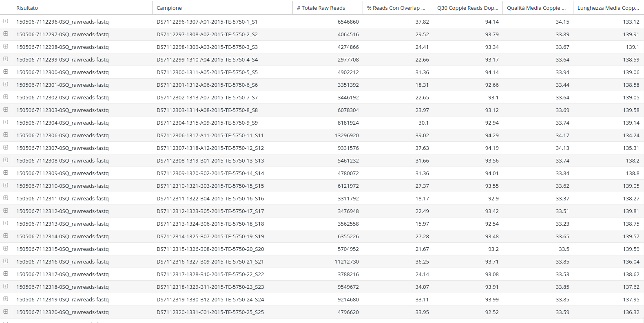Click expand icon for 150506-7112317 row
This screenshot has width=644, height=323.
[x=6, y=274]
